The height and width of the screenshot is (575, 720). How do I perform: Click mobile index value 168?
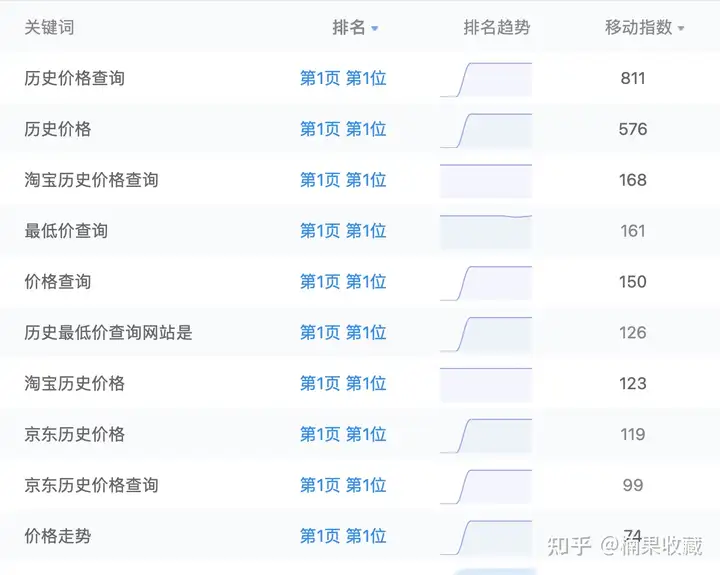click(633, 180)
